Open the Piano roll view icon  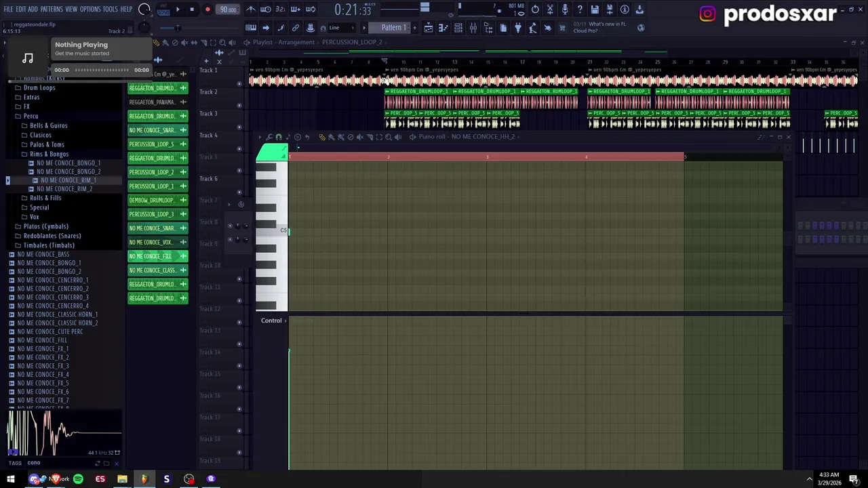tap(443, 28)
